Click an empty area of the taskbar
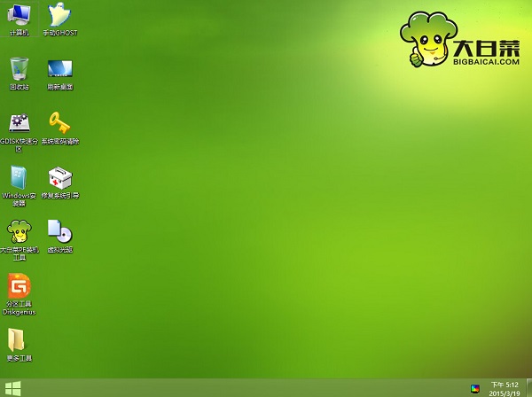Image resolution: width=532 pixels, height=397 pixels. click(x=238, y=388)
